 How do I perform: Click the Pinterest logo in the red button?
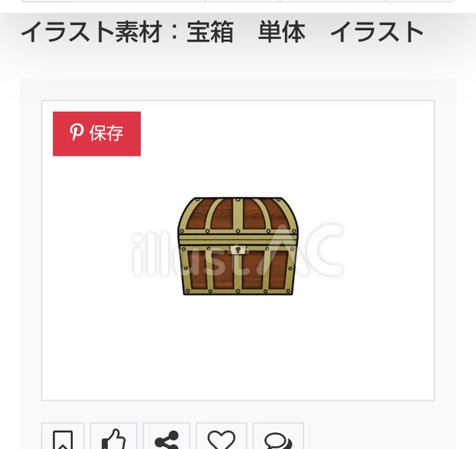(x=76, y=133)
